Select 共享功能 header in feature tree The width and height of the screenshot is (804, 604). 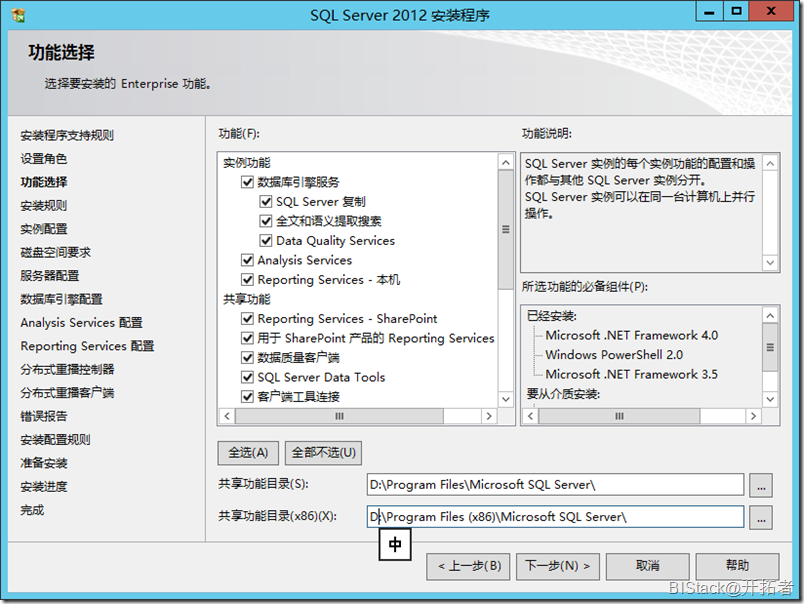(247, 299)
